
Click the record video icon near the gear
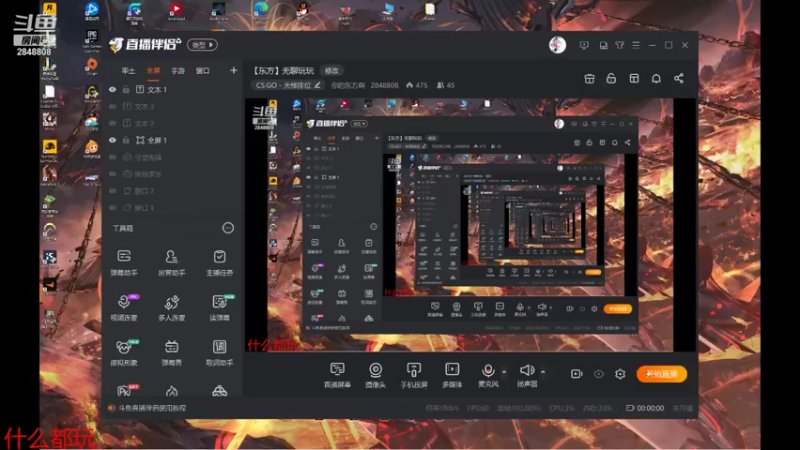coord(577,374)
